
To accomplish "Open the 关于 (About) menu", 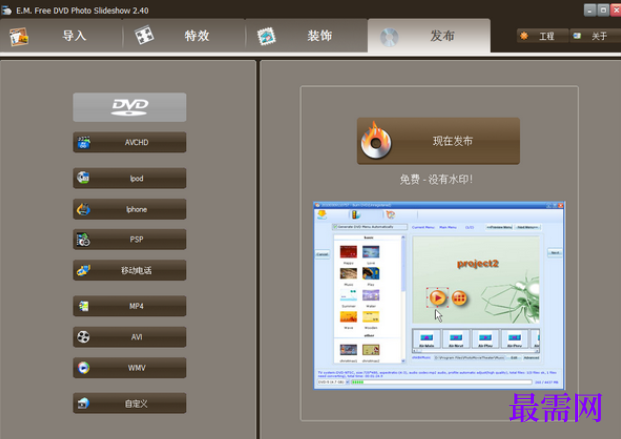I will [x=596, y=36].
